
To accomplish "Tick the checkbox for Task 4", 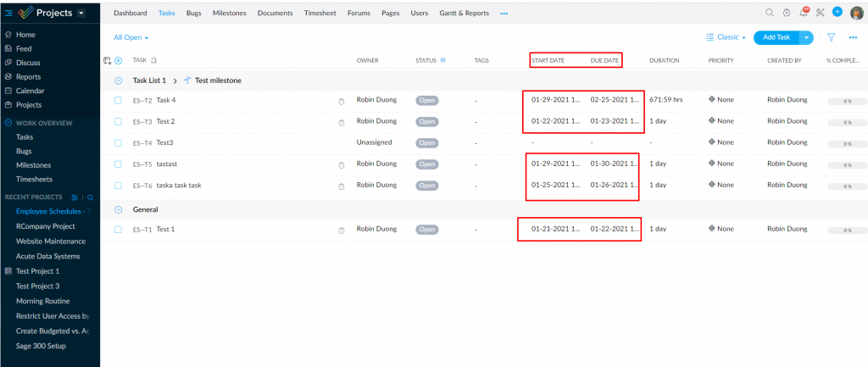I will tap(118, 100).
